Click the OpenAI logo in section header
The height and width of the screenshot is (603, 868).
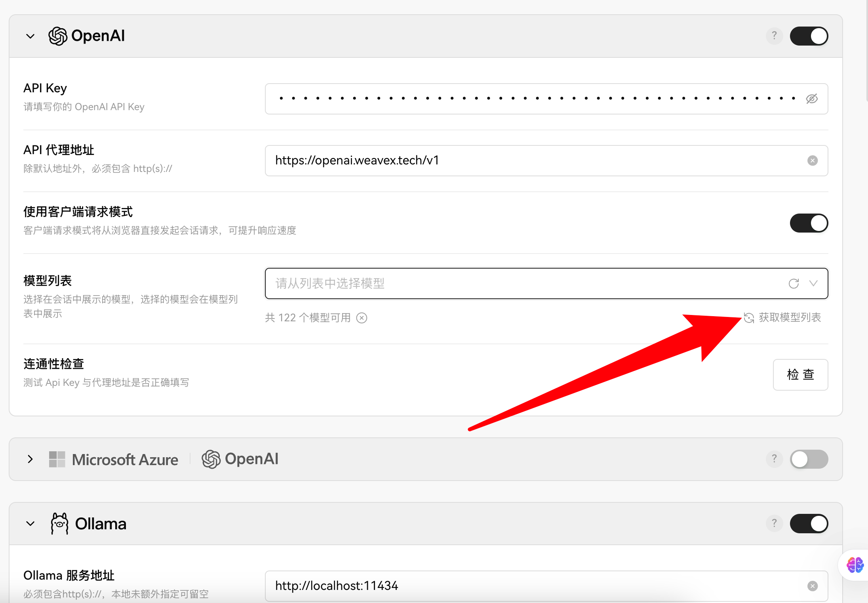point(86,36)
